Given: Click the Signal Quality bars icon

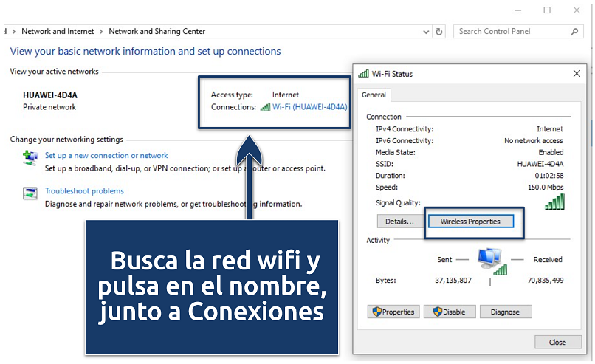Looking at the screenshot, I should click(555, 202).
